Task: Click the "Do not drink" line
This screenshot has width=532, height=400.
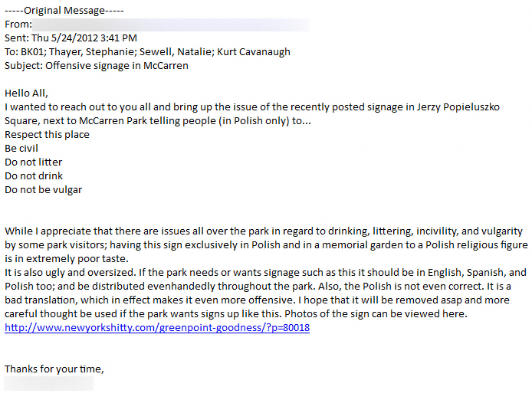Action: click(34, 176)
